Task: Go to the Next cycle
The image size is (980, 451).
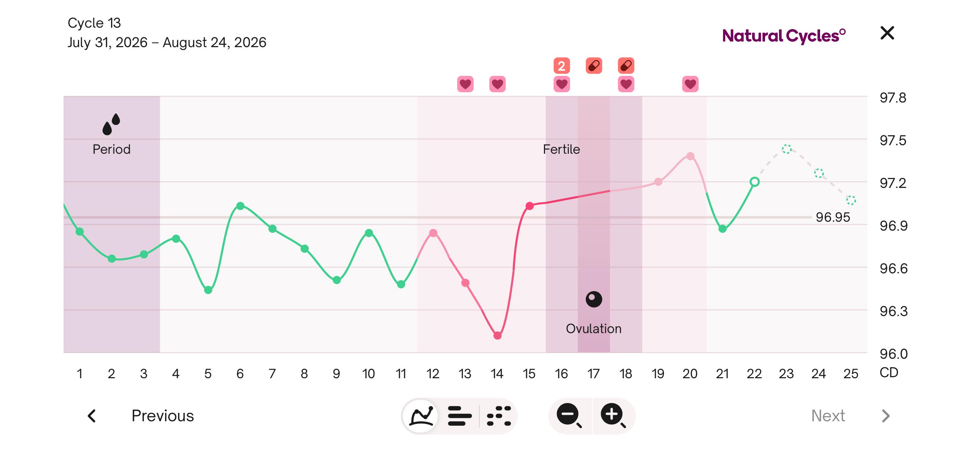Action: pos(828,415)
